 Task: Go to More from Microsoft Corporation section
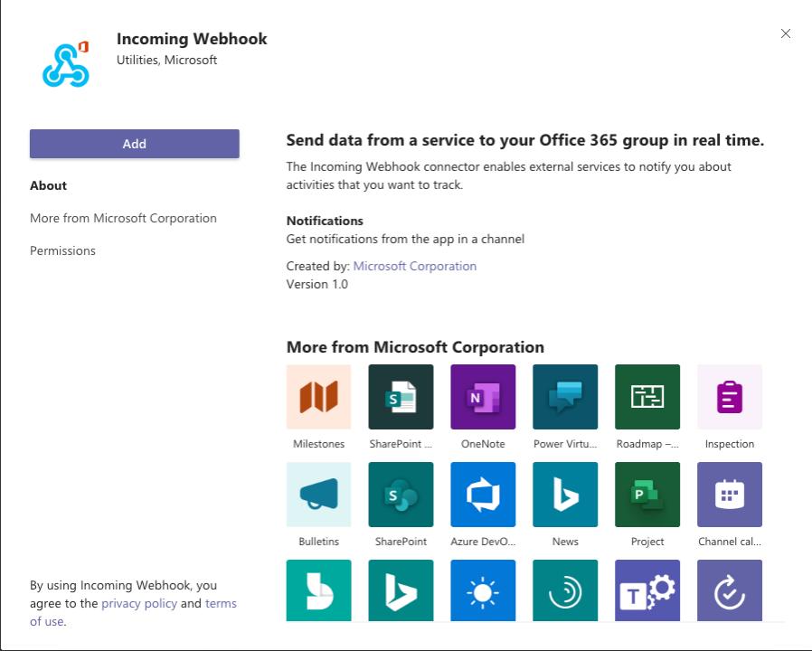coord(123,218)
